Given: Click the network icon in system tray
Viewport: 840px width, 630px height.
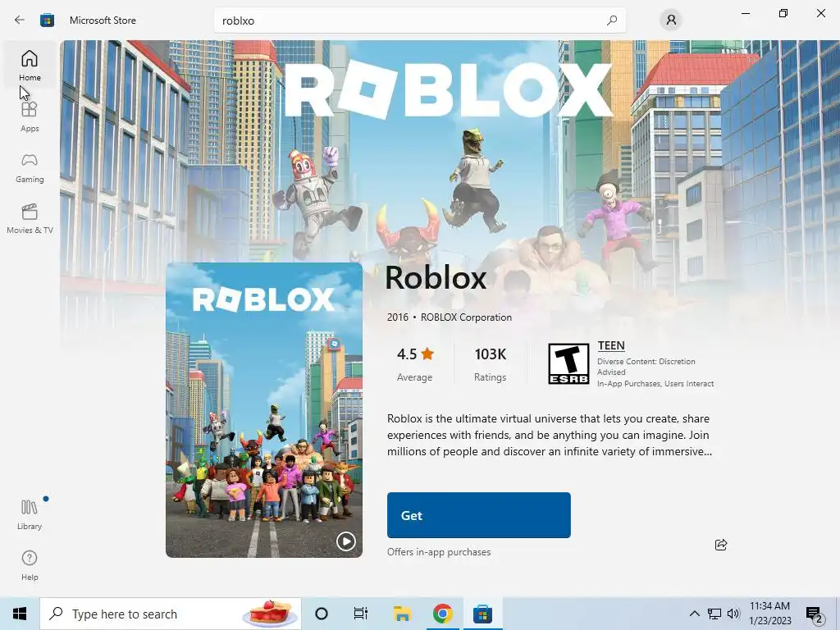Looking at the screenshot, I should [714, 614].
